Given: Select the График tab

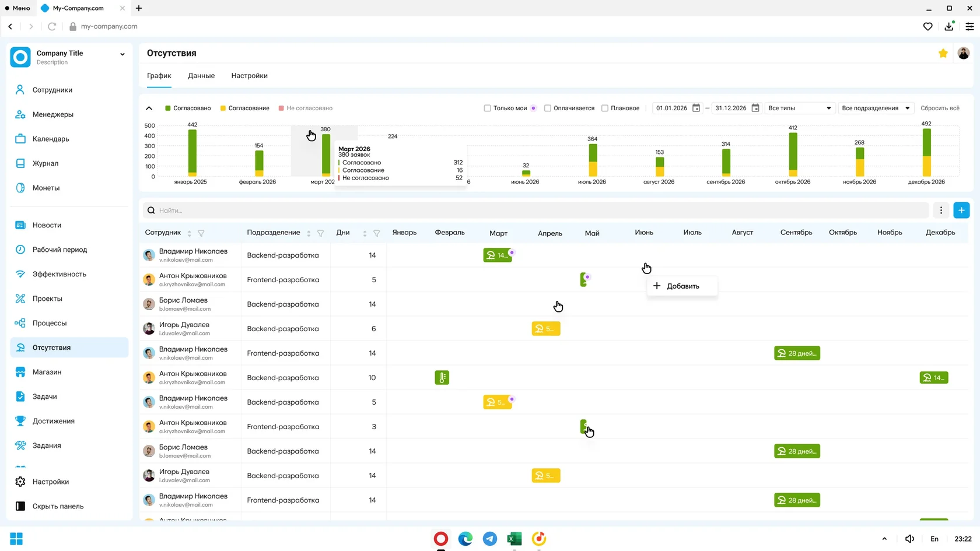Looking at the screenshot, I should point(159,76).
